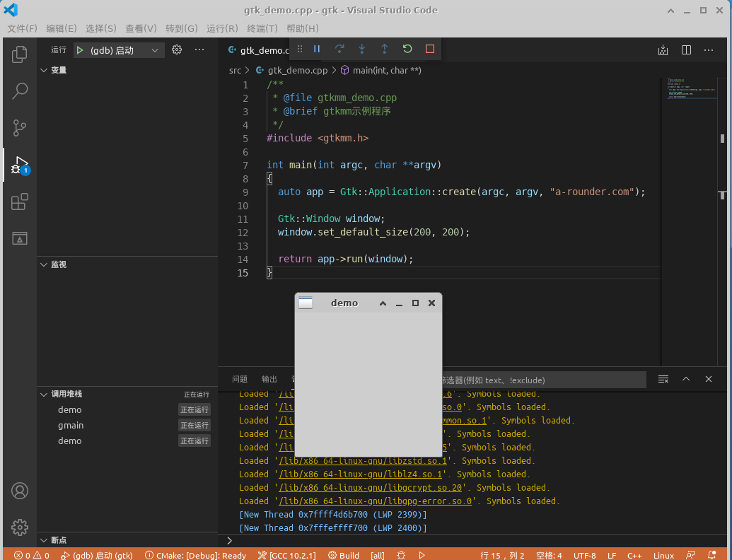Open libgcrypt.so.20 path link in console
Image resolution: width=732 pixels, height=560 pixels.
370,488
